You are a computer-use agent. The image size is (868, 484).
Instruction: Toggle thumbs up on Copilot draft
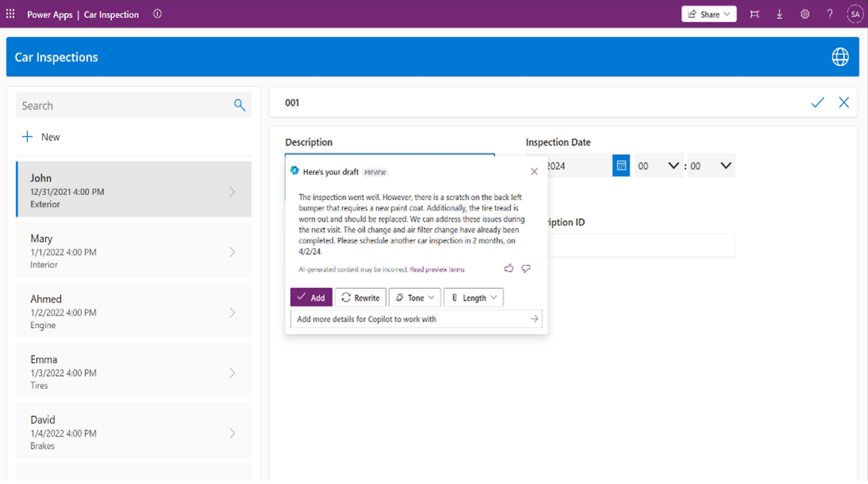tap(509, 269)
